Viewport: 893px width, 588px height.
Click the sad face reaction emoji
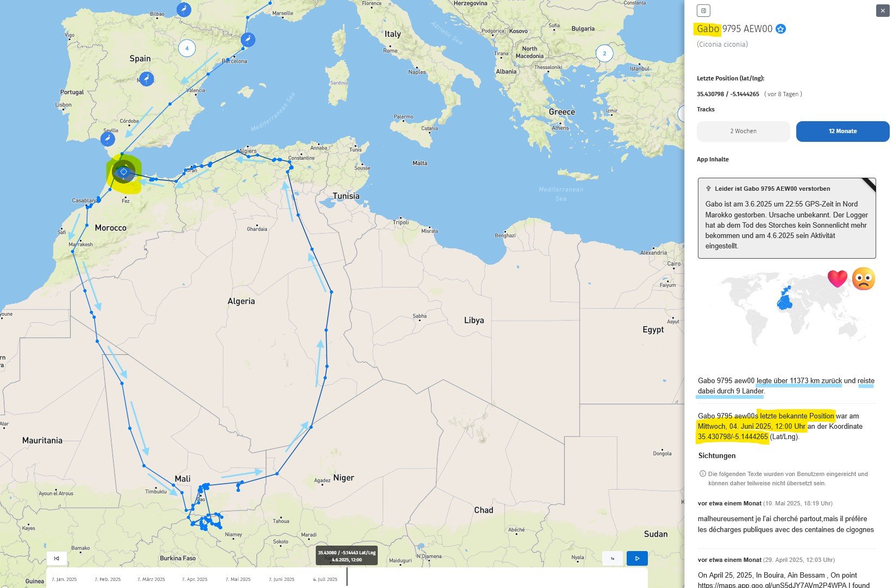863,279
